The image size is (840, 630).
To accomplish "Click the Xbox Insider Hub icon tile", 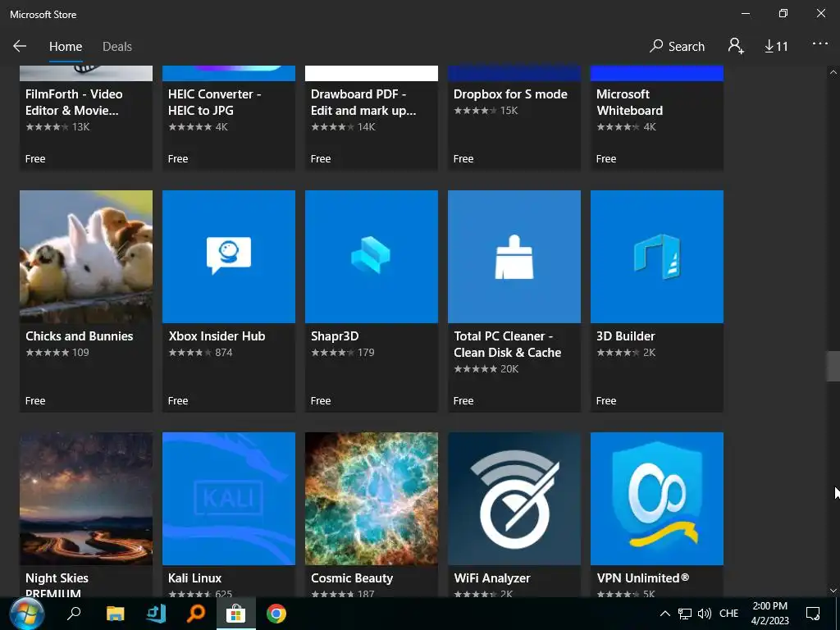I will click(229, 257).
